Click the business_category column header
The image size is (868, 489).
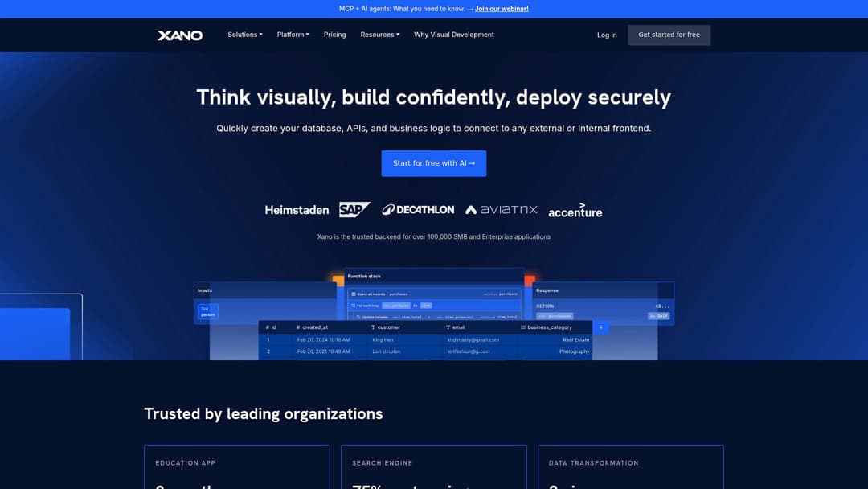(x=547, y=327)
